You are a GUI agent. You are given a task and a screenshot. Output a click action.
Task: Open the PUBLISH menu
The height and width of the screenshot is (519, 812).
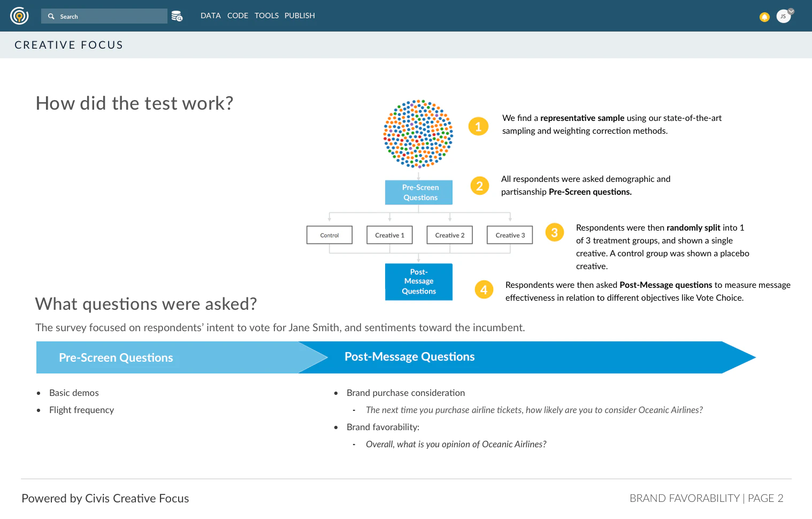(x=300, y=16)
